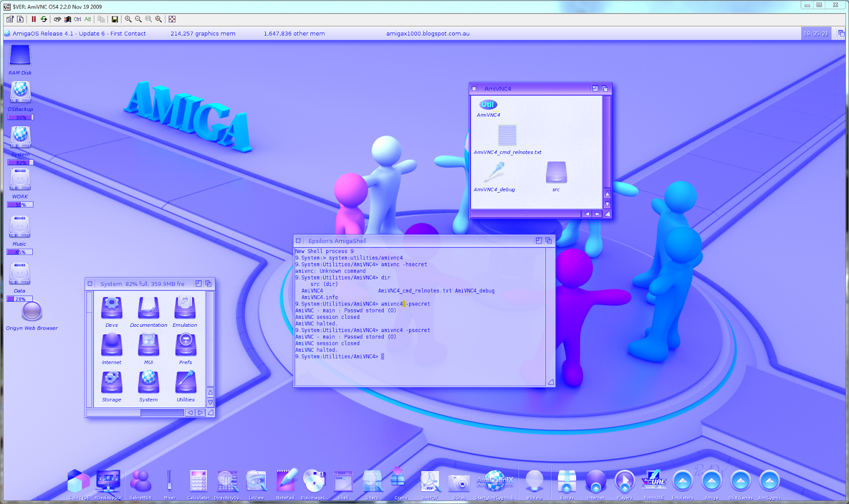
Task: Toggle depth gadget of System window
Action: point(208,284)
